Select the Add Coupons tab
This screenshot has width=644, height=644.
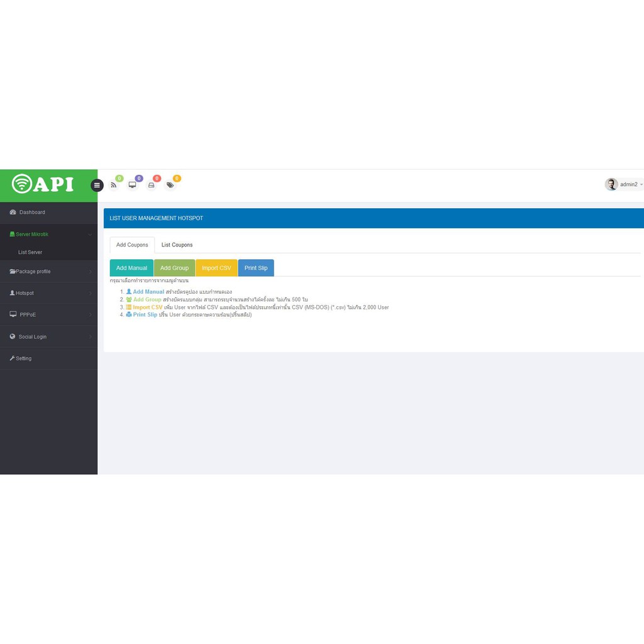132,245
